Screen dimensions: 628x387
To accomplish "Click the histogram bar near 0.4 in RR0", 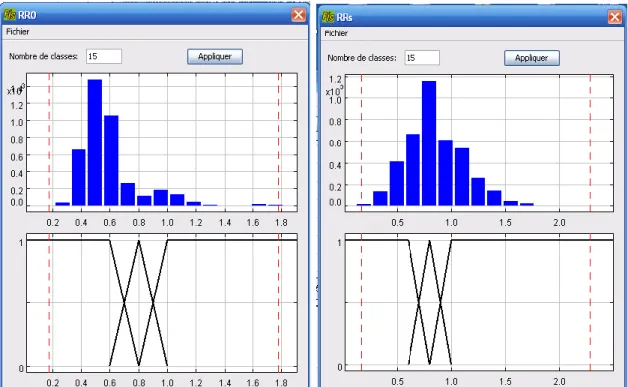I will [x=78, y=177].
